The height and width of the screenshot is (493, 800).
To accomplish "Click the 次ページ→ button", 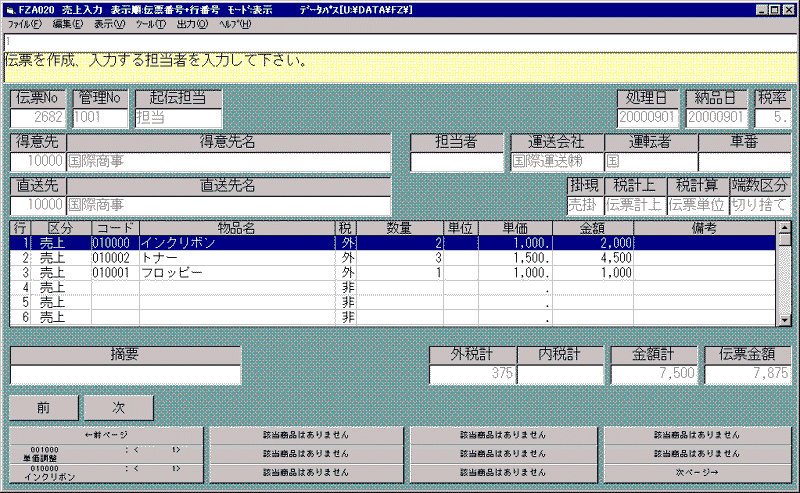I will click(x=697, y=471).
